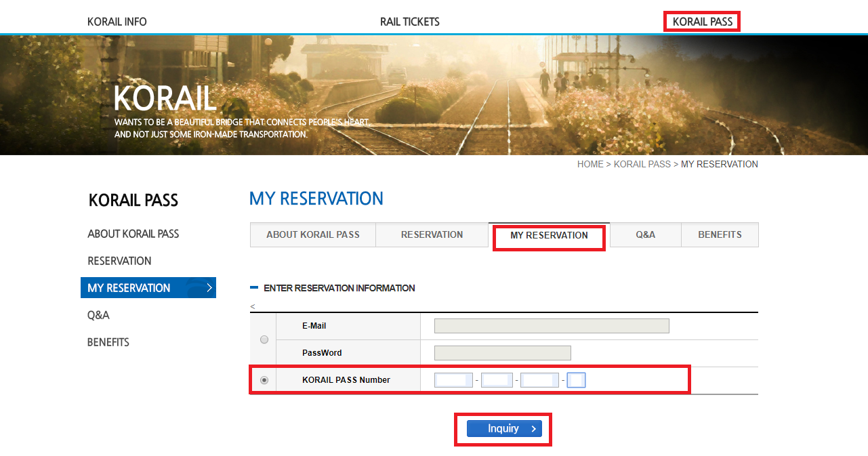The width and height of the screenshot is (868, 456).
Task: Open the KORAIL PASS top menu
Action: coord(702,22)
